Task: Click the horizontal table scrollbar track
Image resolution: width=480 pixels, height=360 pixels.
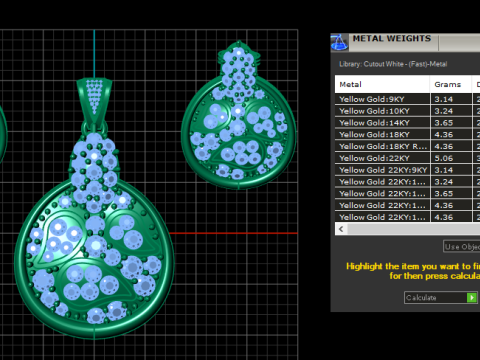Action: (413, 229)
